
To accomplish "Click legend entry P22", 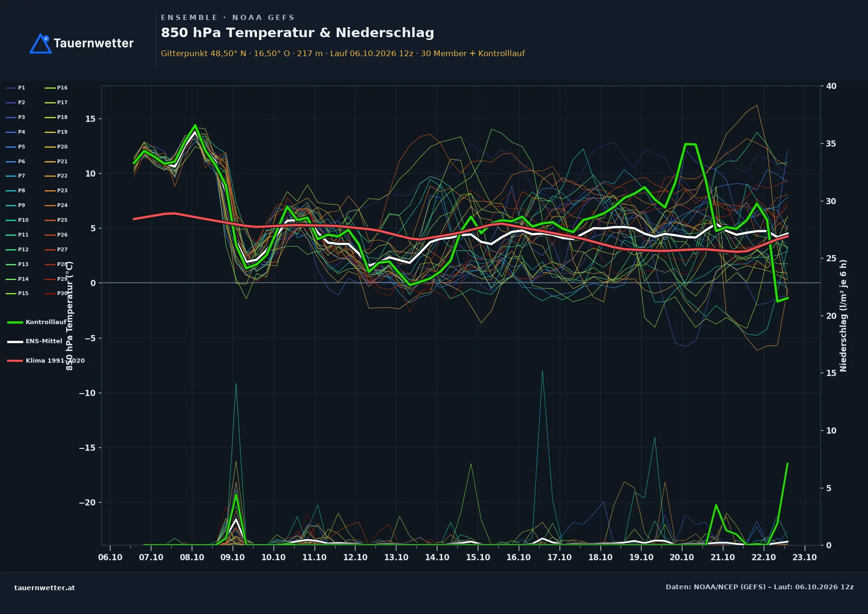I will (x=56, y=176).
